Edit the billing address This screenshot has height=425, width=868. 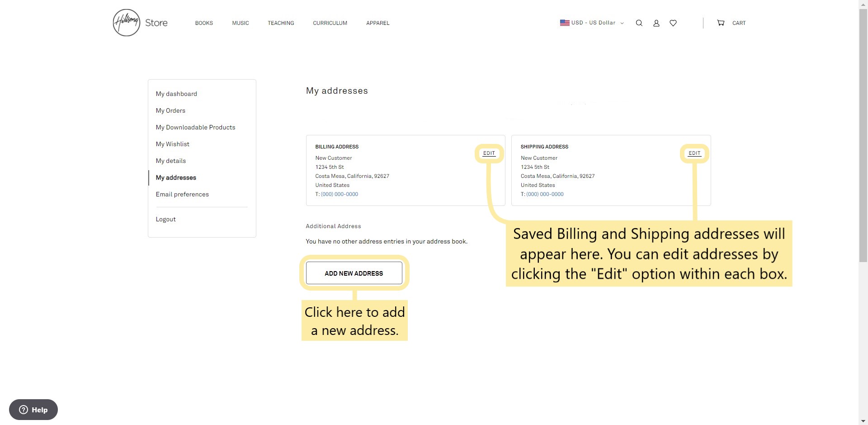pyautogui.click(x=489, y=153)
